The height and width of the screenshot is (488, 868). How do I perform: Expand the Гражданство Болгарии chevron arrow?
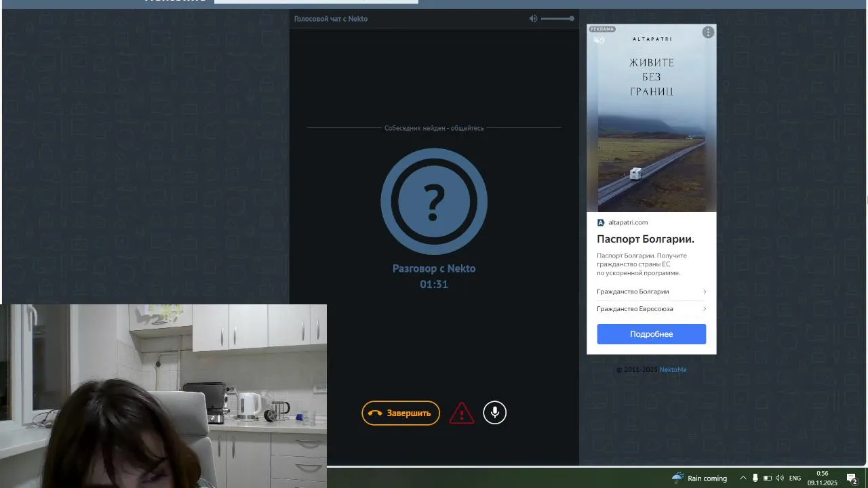[x=705, y=291]
